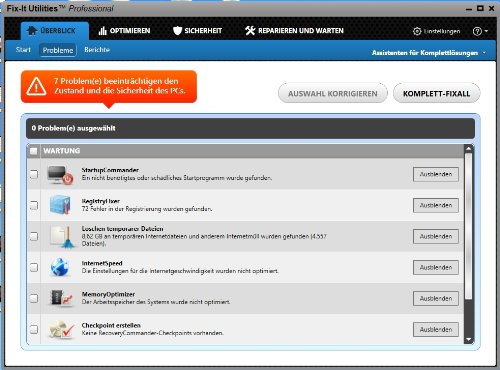Maximize the Fix-It Utilities window
The height and width of the screenshot is (370, 500).
[x=480, y=8]
